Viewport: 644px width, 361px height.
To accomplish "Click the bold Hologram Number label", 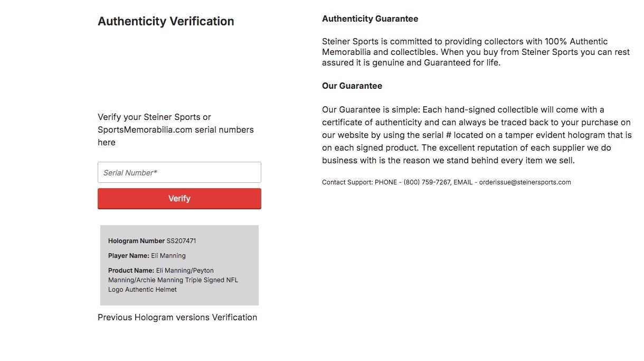I will [x=136, y=241].
